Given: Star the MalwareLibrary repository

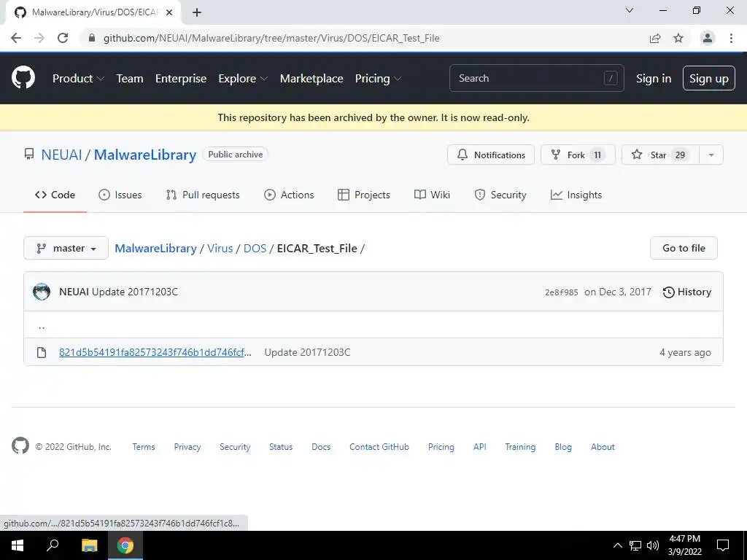Looking at the screenshot, I should point(660,155).
